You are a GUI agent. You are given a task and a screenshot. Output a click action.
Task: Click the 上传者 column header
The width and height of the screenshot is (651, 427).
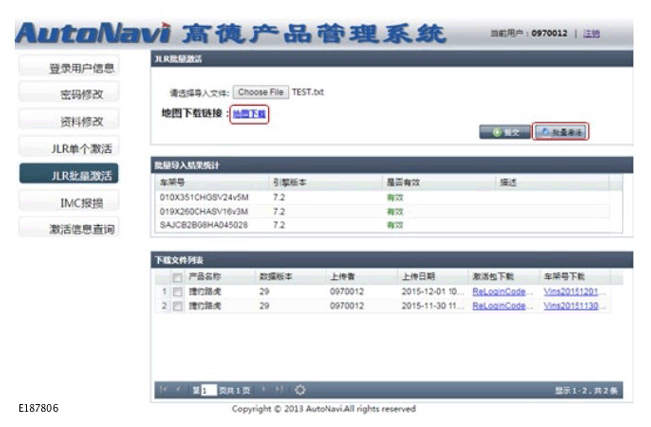pos(362,277)
